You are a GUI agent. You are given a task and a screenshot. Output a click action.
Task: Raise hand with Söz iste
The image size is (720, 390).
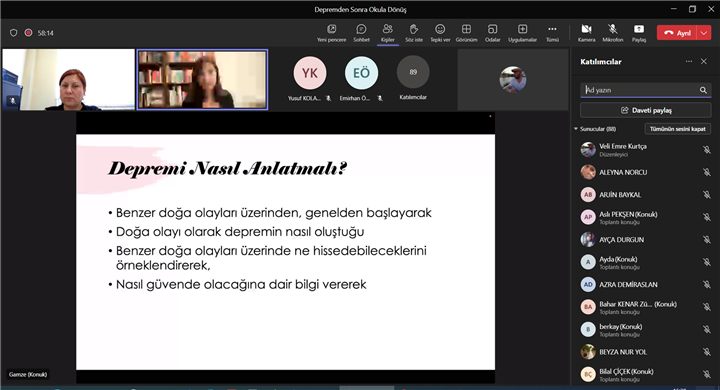[x=414, y=33]
